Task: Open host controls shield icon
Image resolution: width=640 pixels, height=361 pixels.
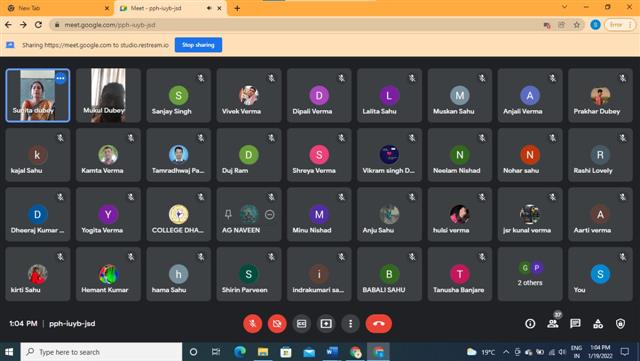Action: click(x=620, y=324)
